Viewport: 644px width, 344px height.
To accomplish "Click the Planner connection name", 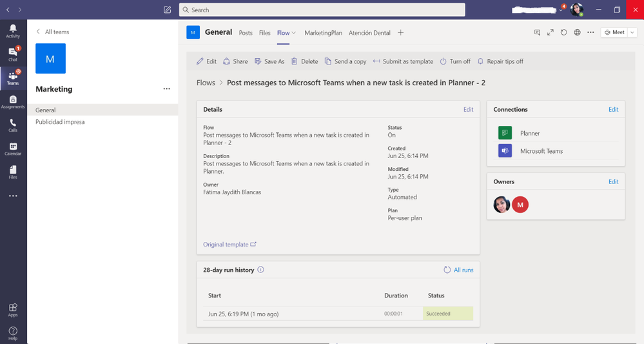I will coord(530,133).
